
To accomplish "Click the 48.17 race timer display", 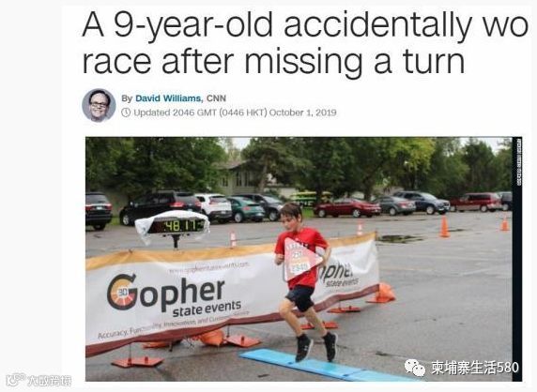I will tap(176, 226).
